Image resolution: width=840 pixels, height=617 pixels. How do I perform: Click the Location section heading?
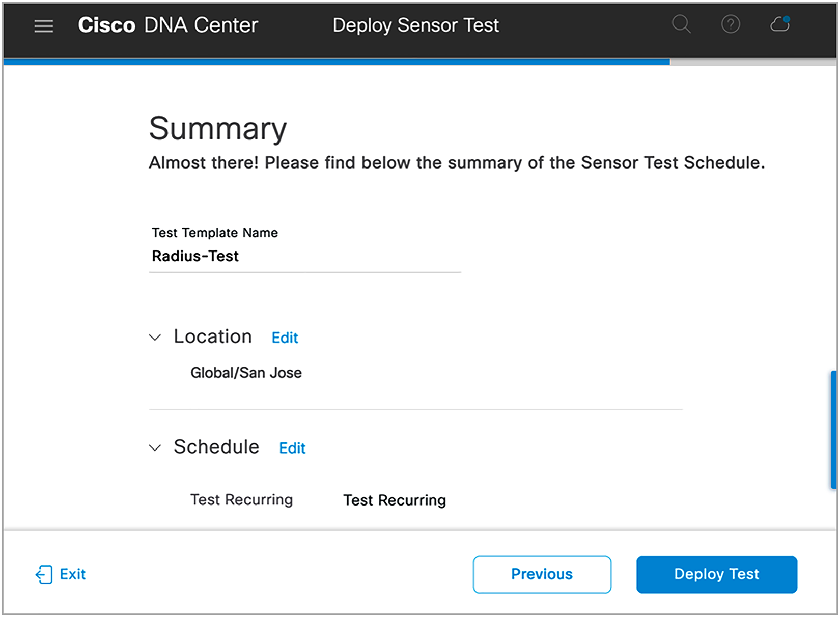pyautogui.click(x=213, y=336)
